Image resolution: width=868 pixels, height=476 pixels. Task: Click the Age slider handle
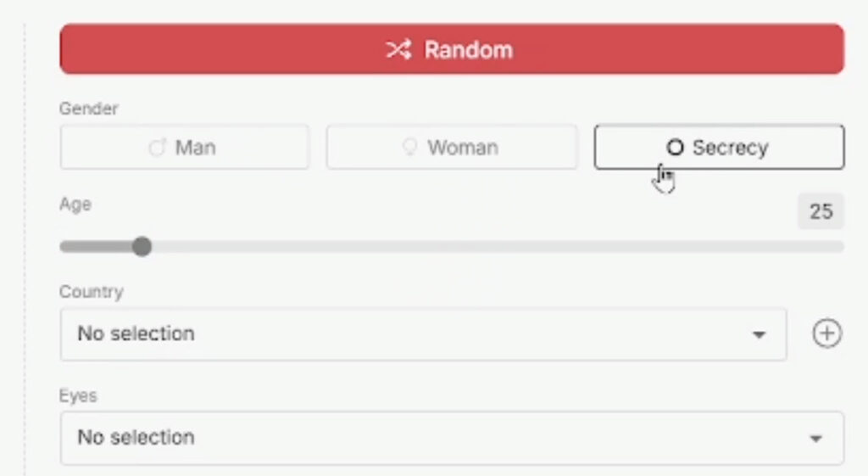pyautogui.click(x=142, y=247)
